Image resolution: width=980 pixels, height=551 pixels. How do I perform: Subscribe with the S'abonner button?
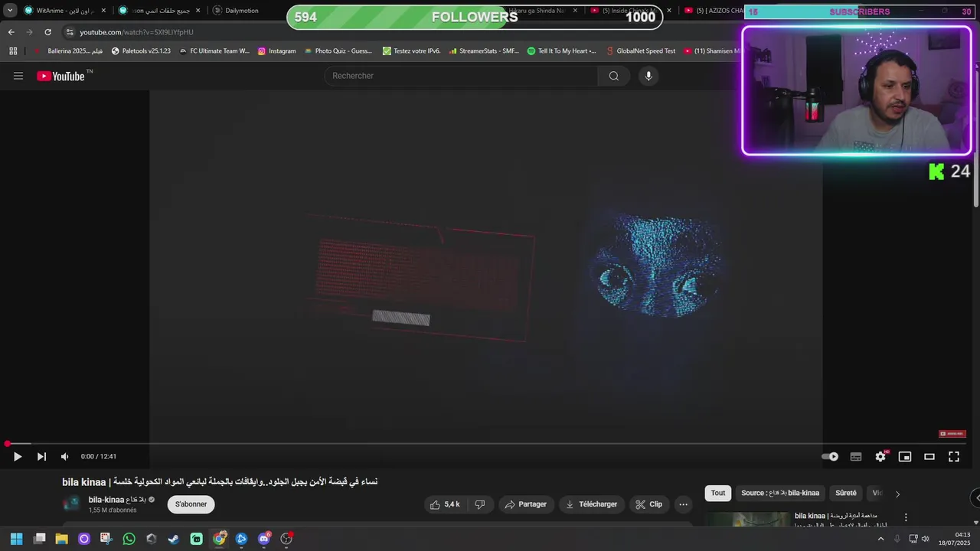pyautogui.click(x=191, y=504)
